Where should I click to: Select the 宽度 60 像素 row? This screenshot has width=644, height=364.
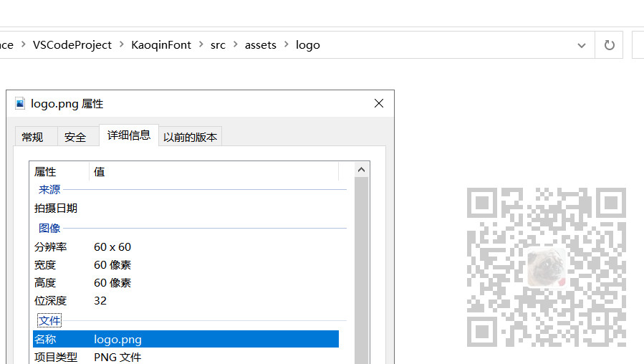tap(186, 265)
